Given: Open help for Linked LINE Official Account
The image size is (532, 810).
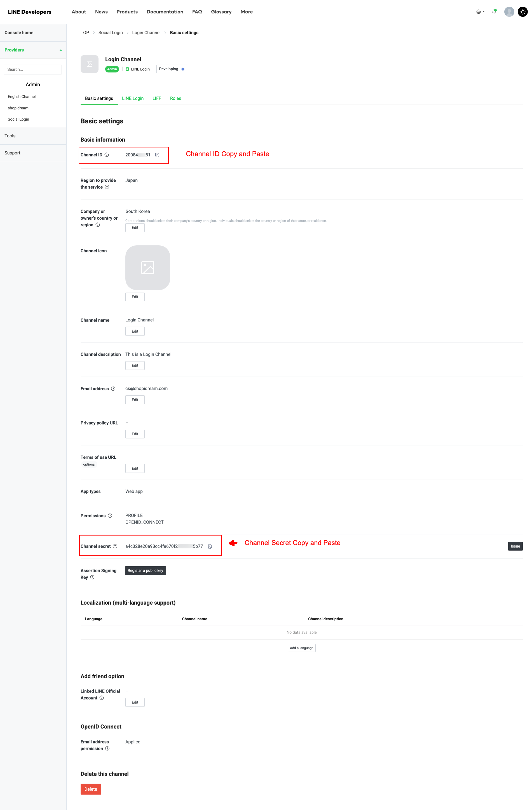Looking at the screenshot, I should tap(101, 698).
